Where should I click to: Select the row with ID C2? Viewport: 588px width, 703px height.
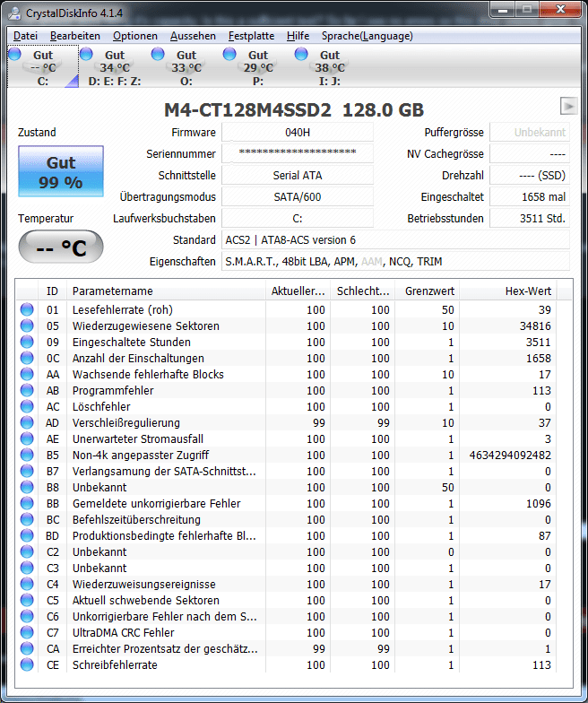click(287, 552)
